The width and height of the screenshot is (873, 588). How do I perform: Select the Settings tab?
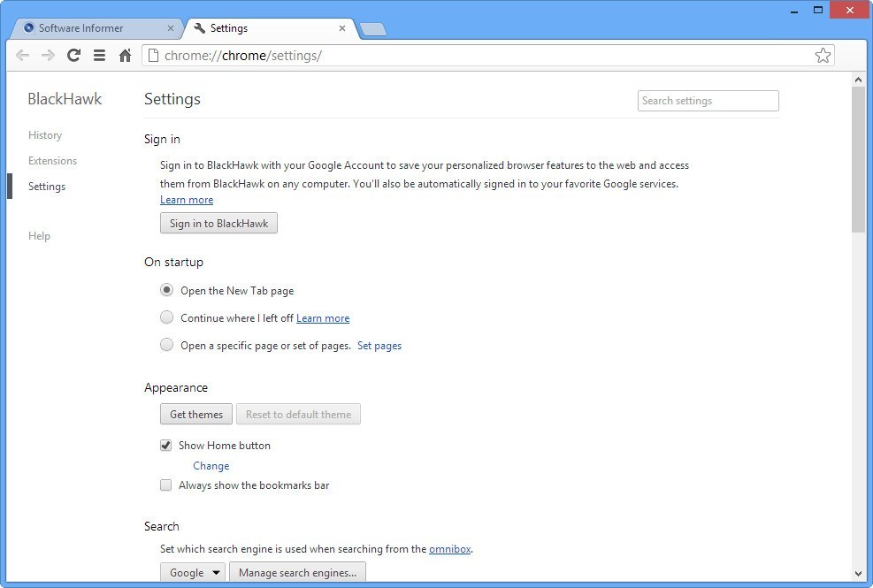[x=270, y=27]
